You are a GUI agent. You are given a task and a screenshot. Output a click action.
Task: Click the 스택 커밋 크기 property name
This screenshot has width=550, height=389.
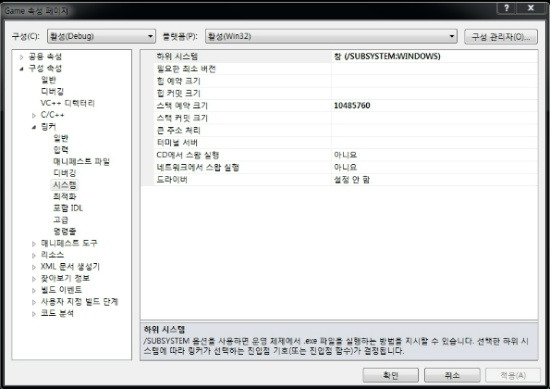(182, 118)
